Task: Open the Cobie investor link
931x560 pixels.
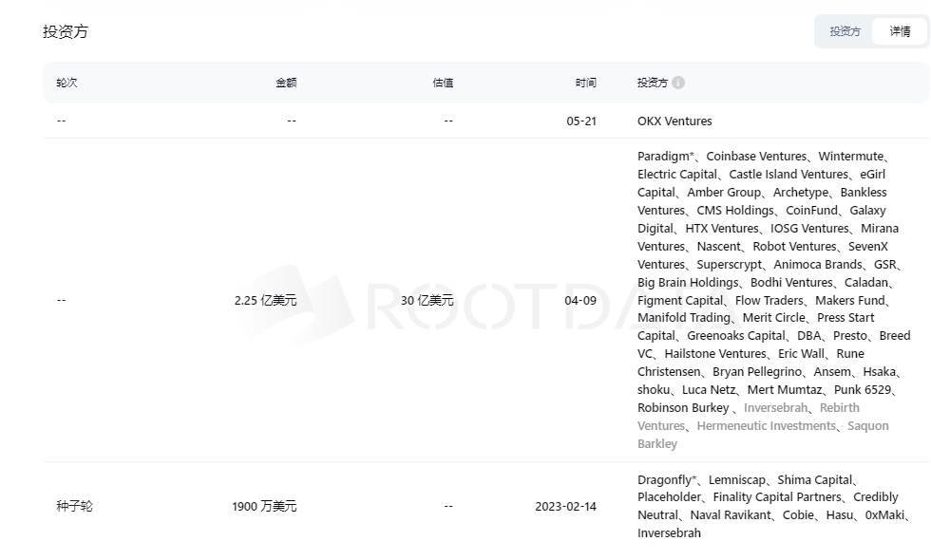Action: pos(798,514)
